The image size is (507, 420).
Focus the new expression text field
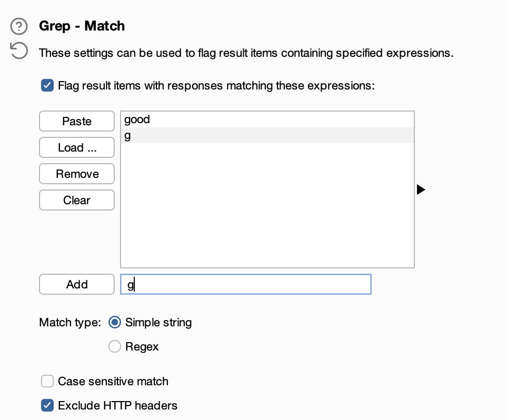click(x=246, y=284)
